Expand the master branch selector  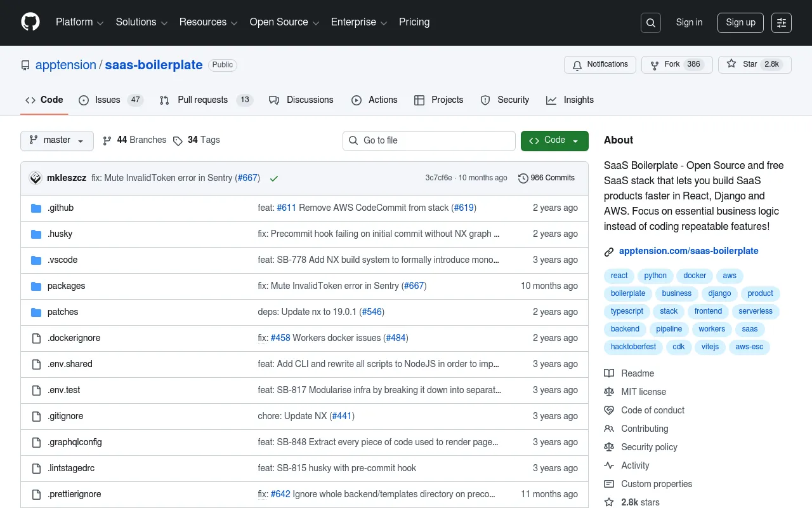coord(56,140)
